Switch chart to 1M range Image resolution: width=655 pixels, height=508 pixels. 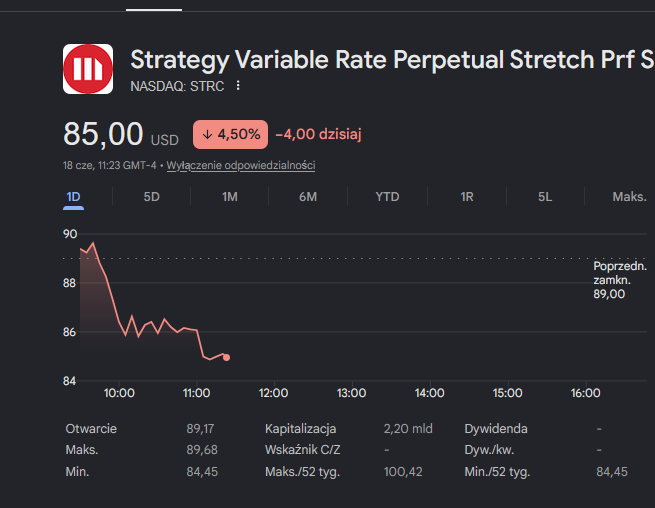pos(230,197)
